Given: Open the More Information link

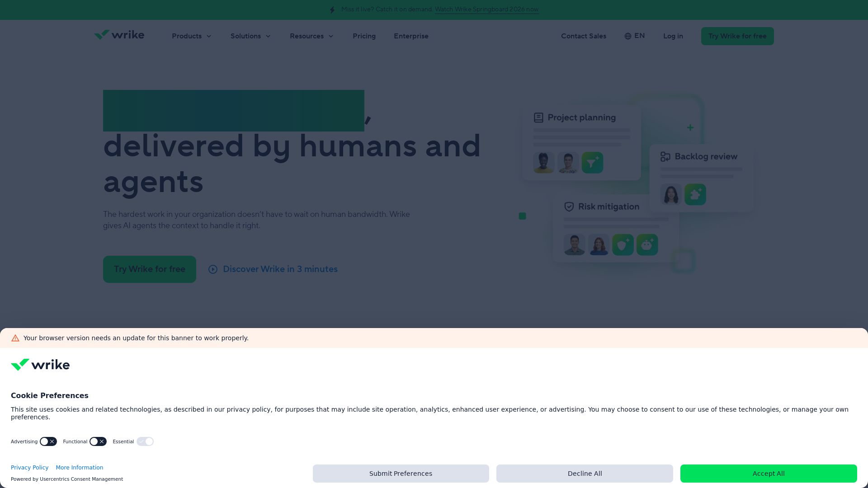Looking at the screenshot, I should tap(80, 468).
